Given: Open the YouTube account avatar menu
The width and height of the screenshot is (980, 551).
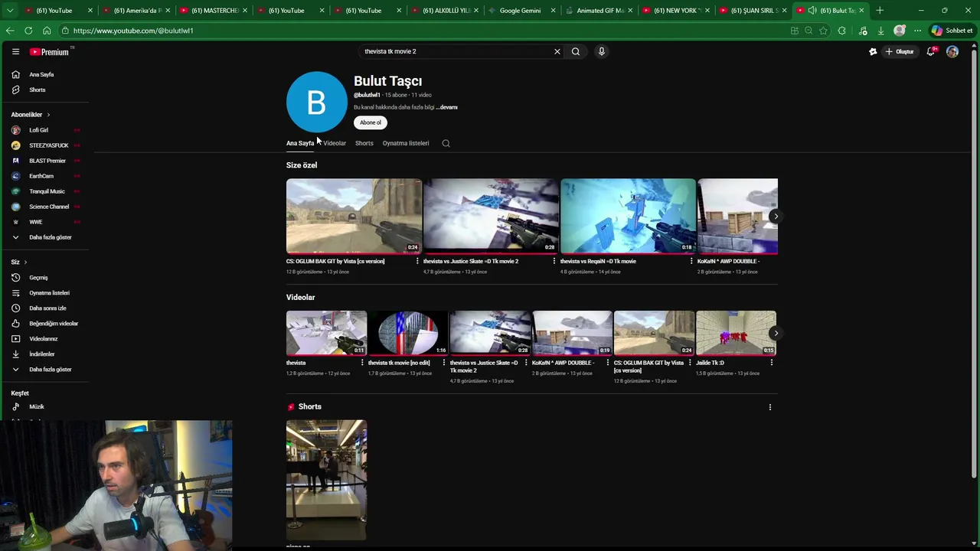Looking at the screenshot, I should [x=952, y=51].
